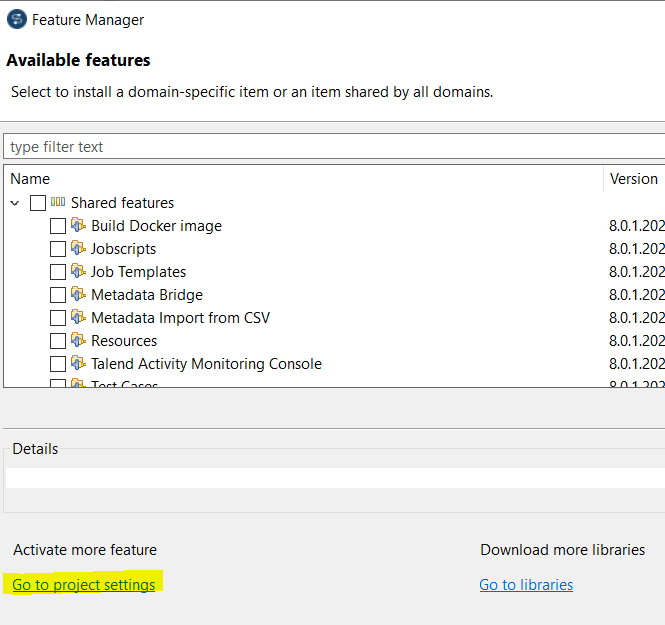The image size is (665, 625).
Task: Click the Job Templates feature icon
Action: pos(78,271)
